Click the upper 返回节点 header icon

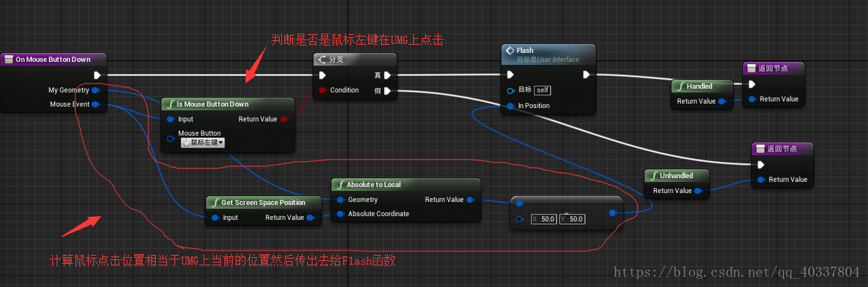[752, 69]
